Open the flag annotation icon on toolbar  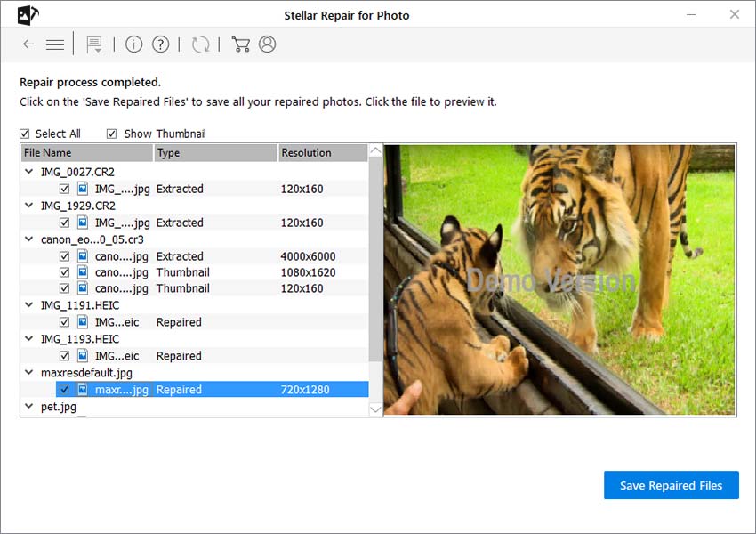pyautogui.click(x=94, y=44)
